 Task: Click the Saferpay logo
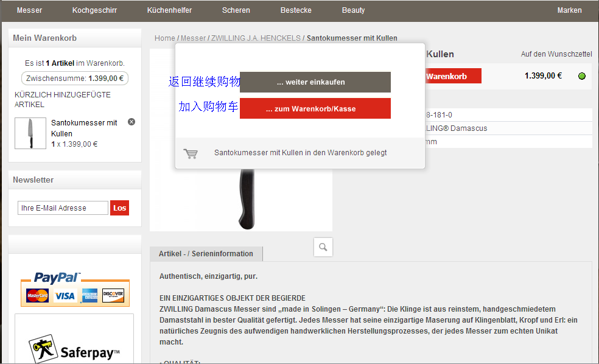[x=74, y=348]
